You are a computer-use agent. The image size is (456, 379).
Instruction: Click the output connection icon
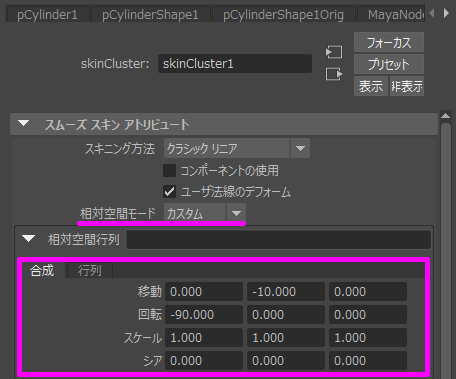pos(334,74)
